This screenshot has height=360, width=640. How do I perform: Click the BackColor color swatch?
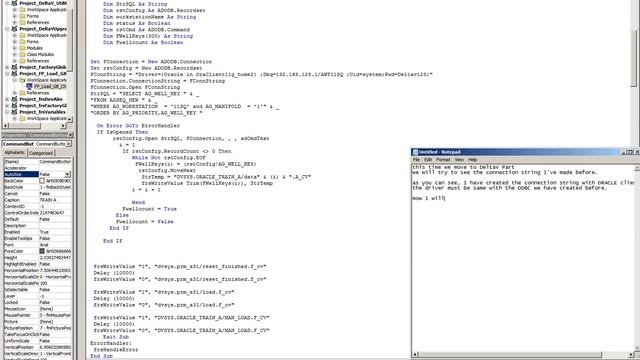point(42,181)
